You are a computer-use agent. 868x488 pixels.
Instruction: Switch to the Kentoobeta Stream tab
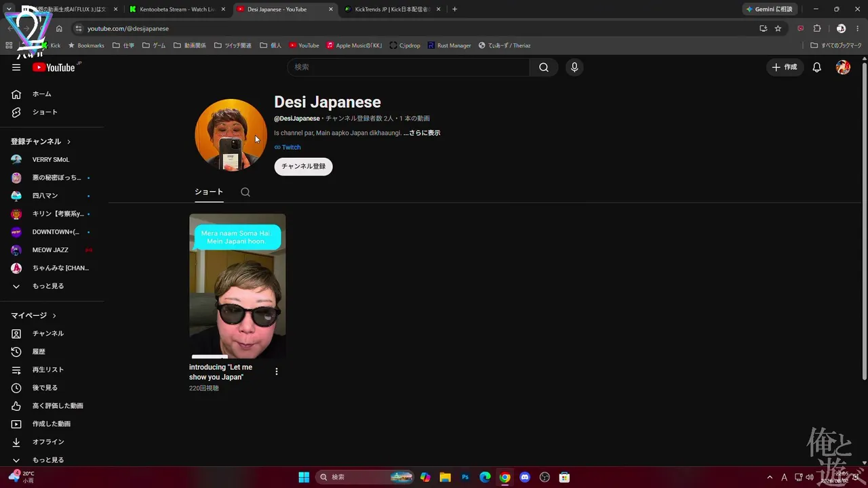click(177, 9)
